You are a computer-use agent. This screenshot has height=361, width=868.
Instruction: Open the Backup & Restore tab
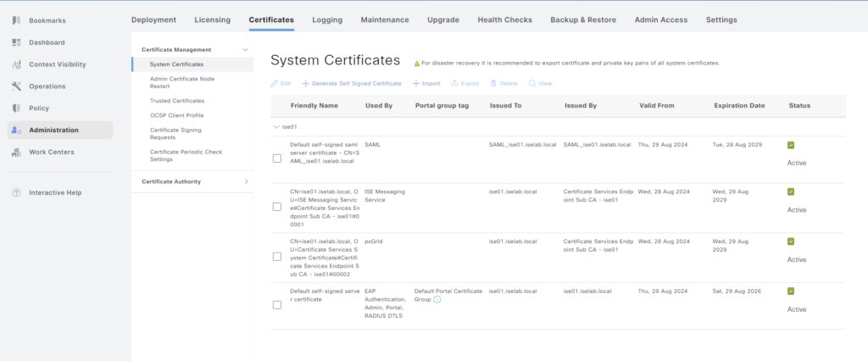[583, 20]
